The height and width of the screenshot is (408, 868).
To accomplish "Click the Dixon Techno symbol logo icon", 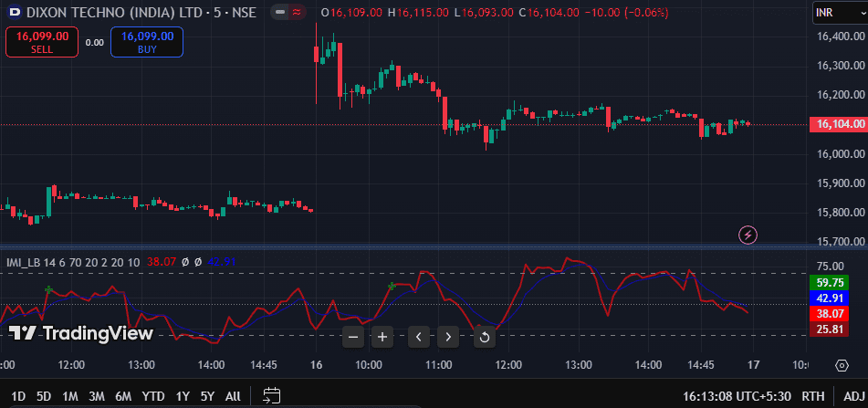I will [x=16, y=12].
